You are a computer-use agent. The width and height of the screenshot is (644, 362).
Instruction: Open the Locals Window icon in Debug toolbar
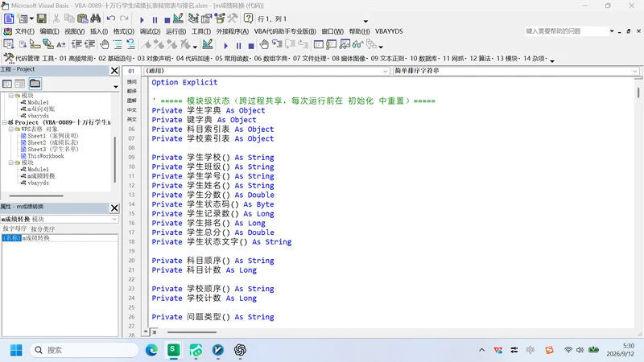(318, 44)
